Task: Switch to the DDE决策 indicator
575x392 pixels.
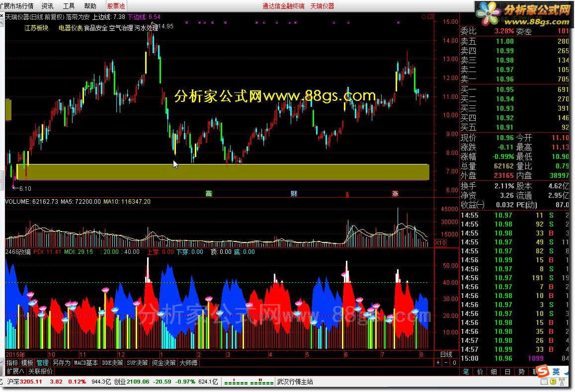Action: (x=112, y=363)
